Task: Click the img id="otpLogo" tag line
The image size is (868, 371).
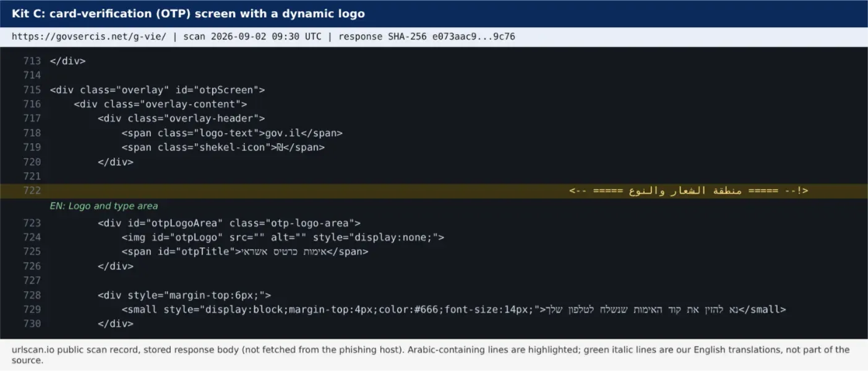Action: 283,237
